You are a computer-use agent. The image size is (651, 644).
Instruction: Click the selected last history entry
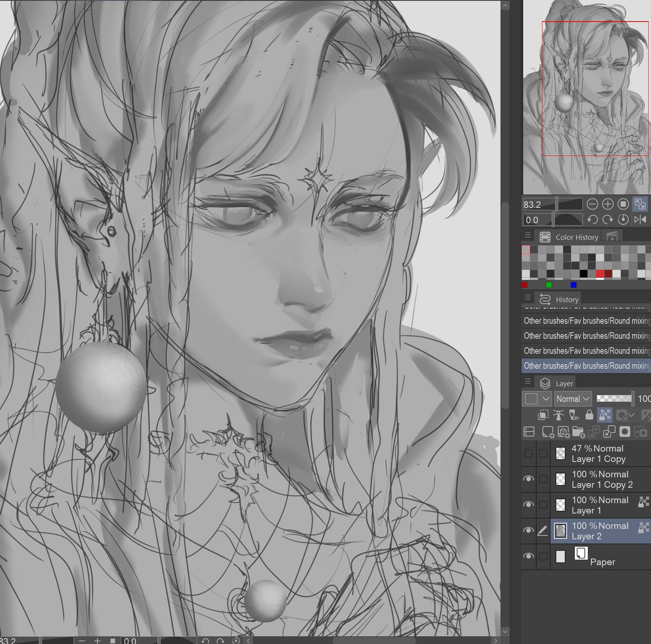pos(586,366)
